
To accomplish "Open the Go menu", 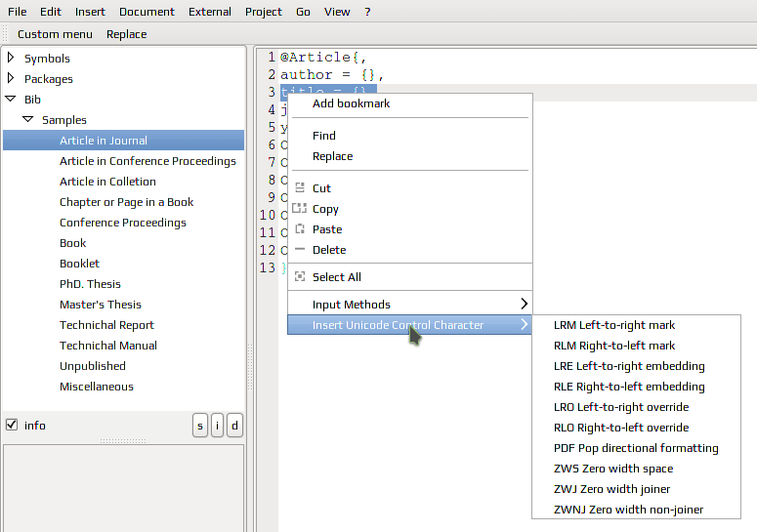I will 303,12.
